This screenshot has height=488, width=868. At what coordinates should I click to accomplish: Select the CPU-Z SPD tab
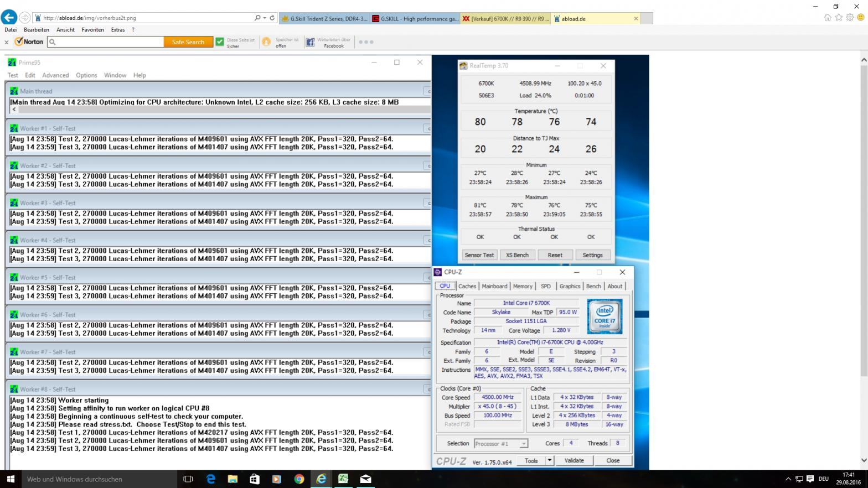click(x=546, y=286)
